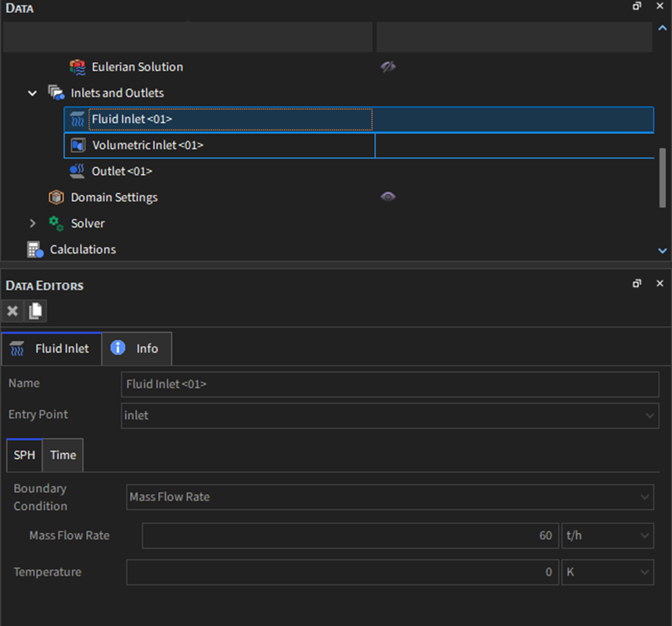This screenshot has width=672, height=626.
Task: Click the Domain Settings cube icon
Action: 57,197
